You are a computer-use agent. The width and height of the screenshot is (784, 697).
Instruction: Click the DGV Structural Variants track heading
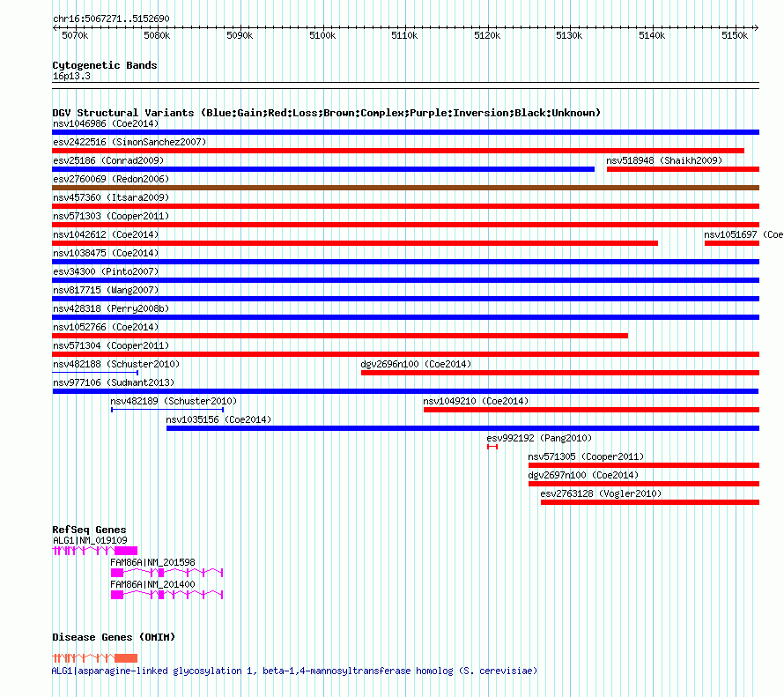tap(326, 113)
